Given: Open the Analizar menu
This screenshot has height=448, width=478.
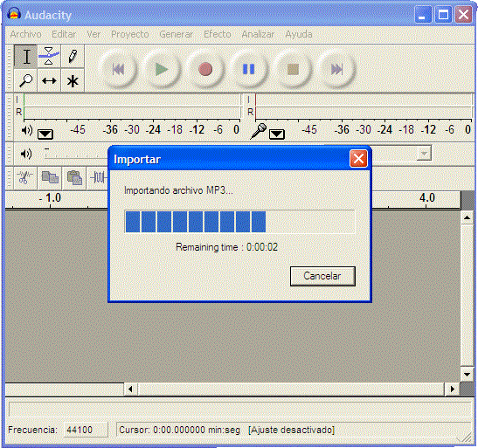Looking at the screenshot, I should (x=258, y=34).
